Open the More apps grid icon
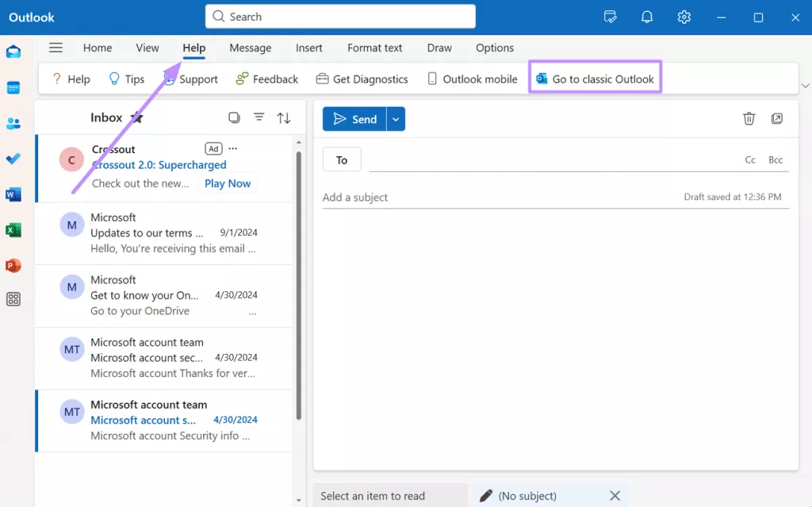This screenshot has width=812, height=507. click(x=13, y=299)
